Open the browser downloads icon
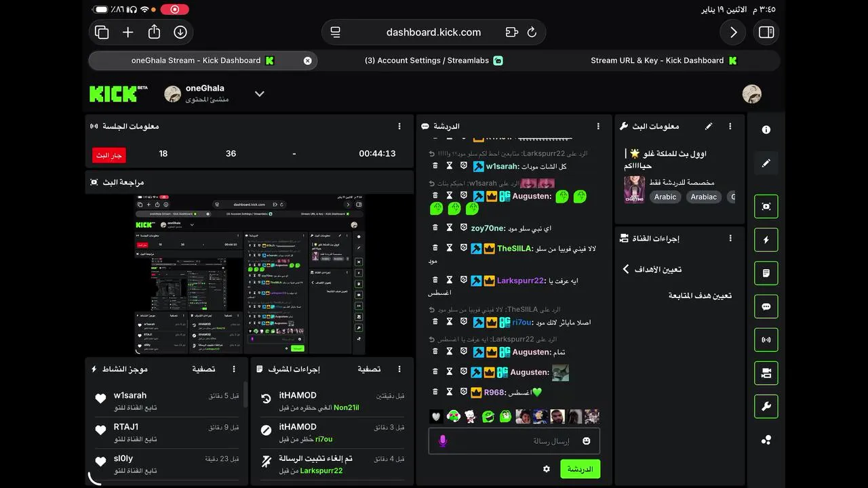The height and width of the screenshot is (488, 868). pos(180,32)
